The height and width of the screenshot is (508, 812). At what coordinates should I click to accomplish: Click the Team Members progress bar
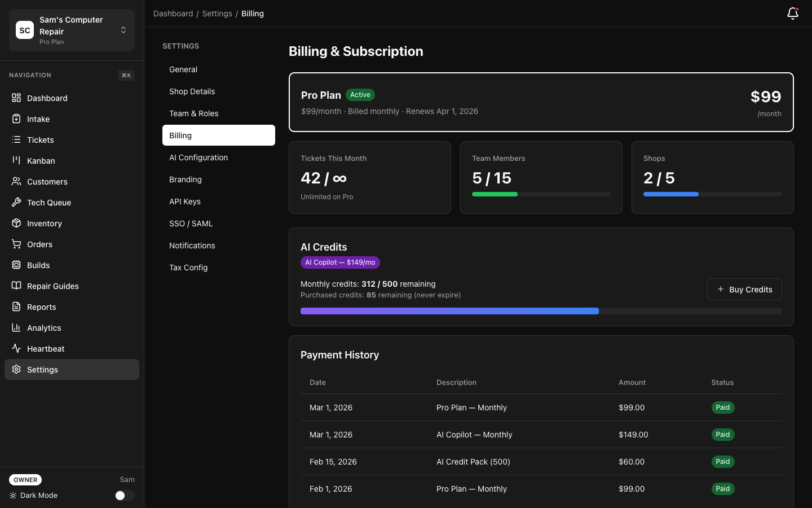pos(541,194)
